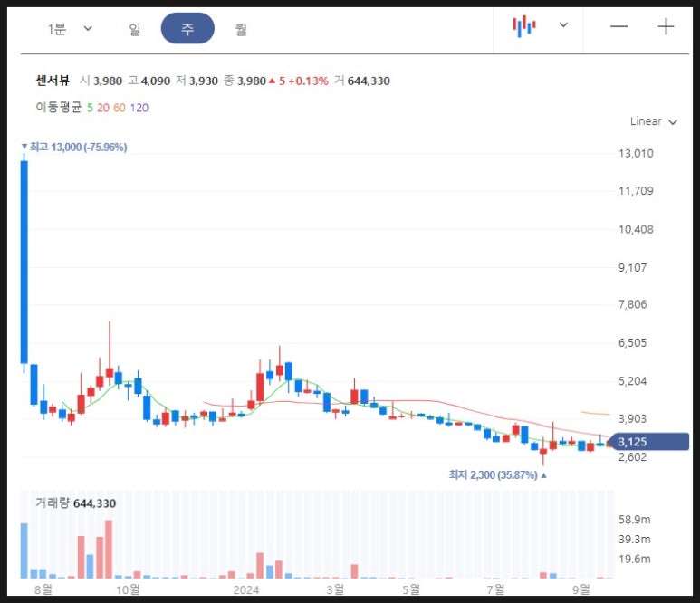Toggle the 5-period moving average
The image size is (700, 603).
(90, 108)
